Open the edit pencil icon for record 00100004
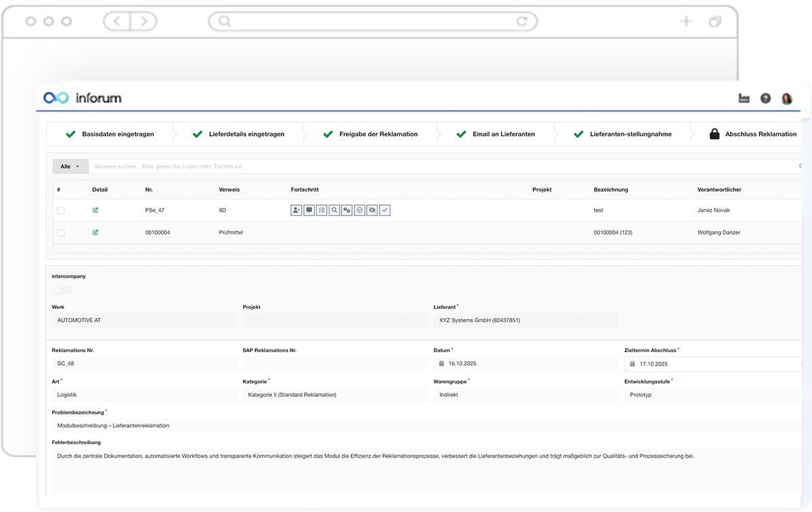Screen dimensions: 812x512 pyautogui.click(x=95, y=232)
